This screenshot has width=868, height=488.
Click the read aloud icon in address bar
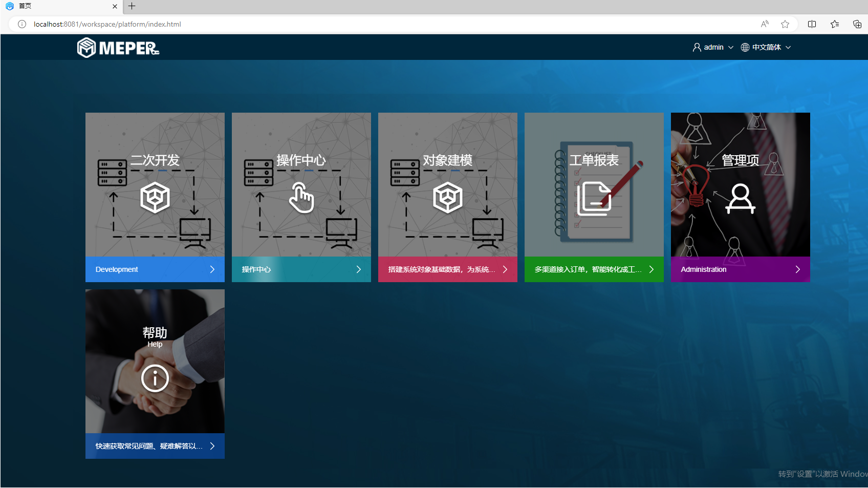pyautogui.click(x=765, y=24)
